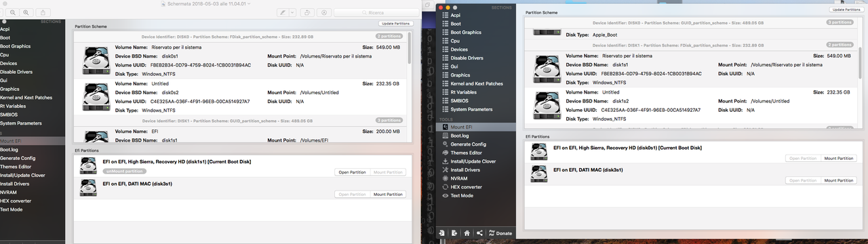Screen dimensions: 868x244
Task: Click home icon in Clover Configurator bottom bar
Action: click(x=467, y=233)
